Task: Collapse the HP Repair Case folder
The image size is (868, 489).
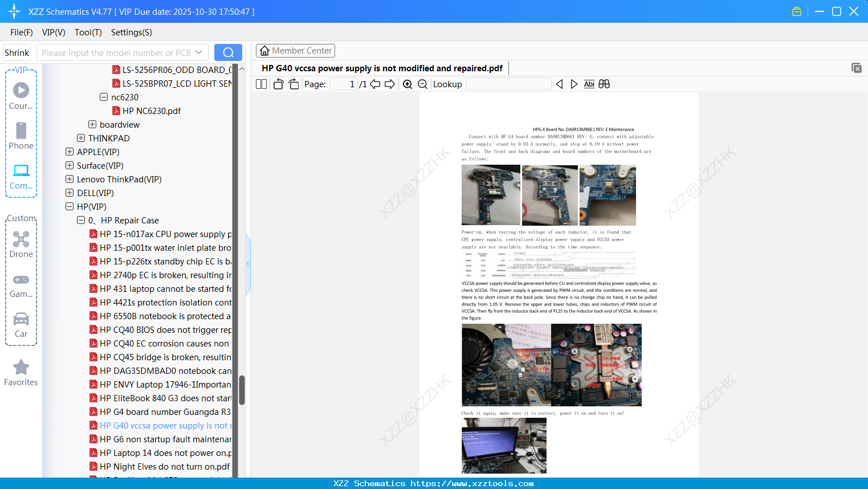Action: (x=81, y=220)
